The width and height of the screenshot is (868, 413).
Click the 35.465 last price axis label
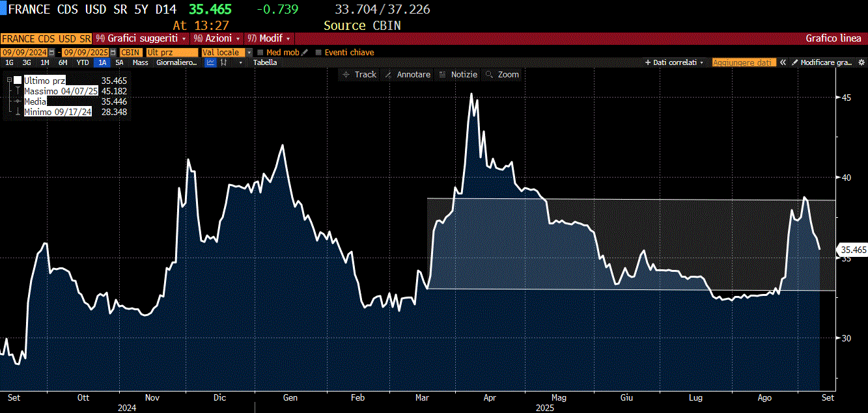[853, 250]
